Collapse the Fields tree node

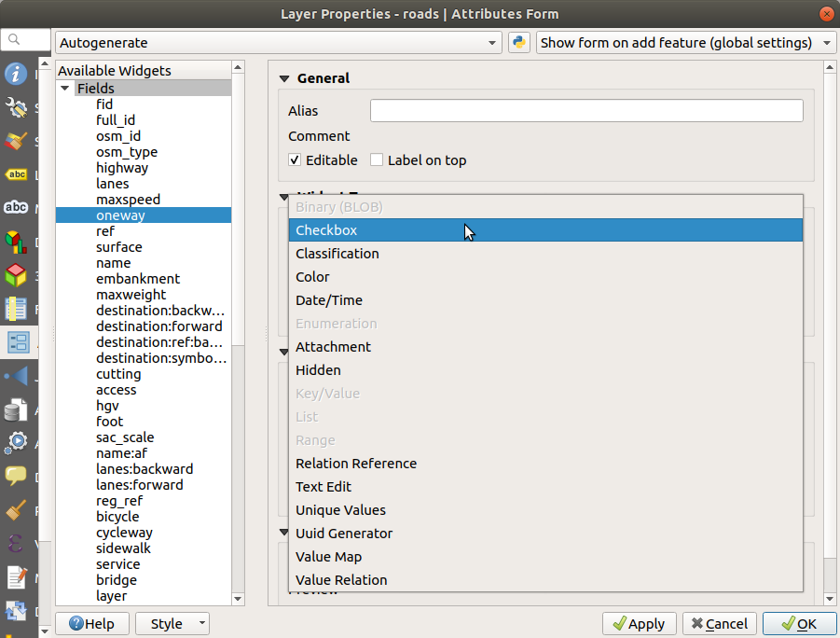[65, 89]
